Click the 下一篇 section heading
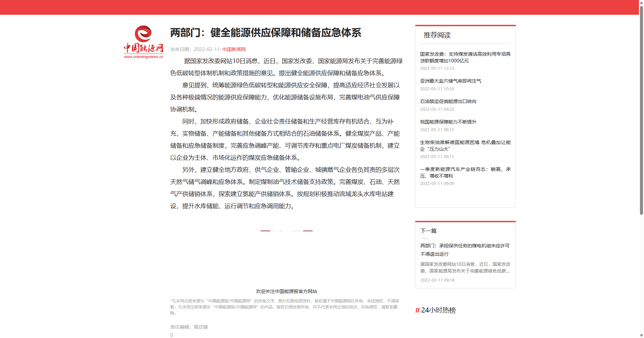644x338 pixels. [428, 231]
